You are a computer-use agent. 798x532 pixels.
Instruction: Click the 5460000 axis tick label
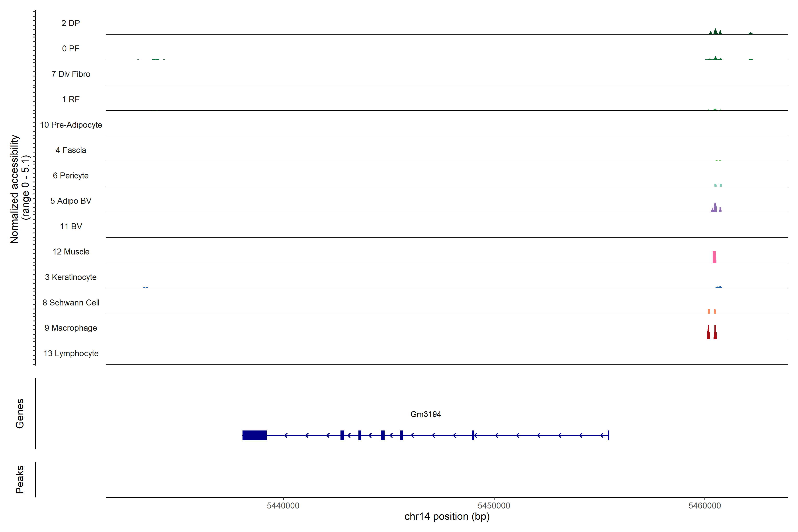click(x=704, y=506)
